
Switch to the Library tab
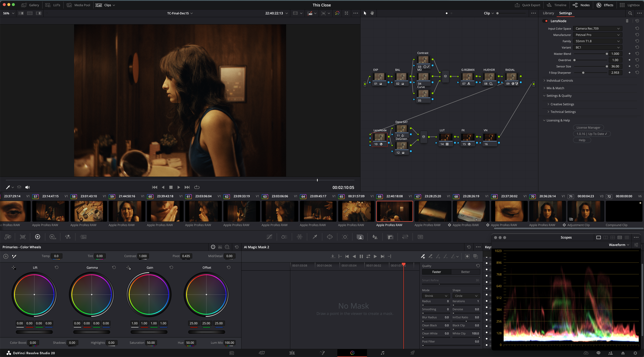click(x=548, y=13)
